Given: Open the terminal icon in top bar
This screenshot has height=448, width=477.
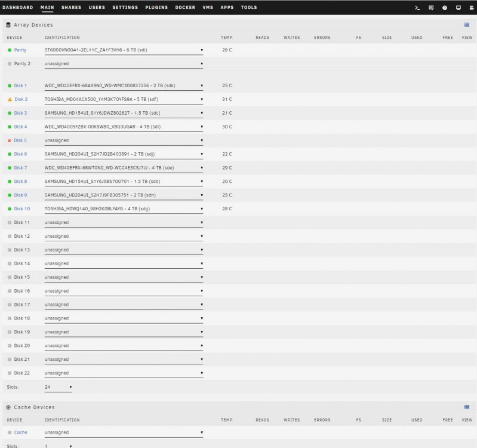Looking at the screenshot, I should tap(417, 8).
